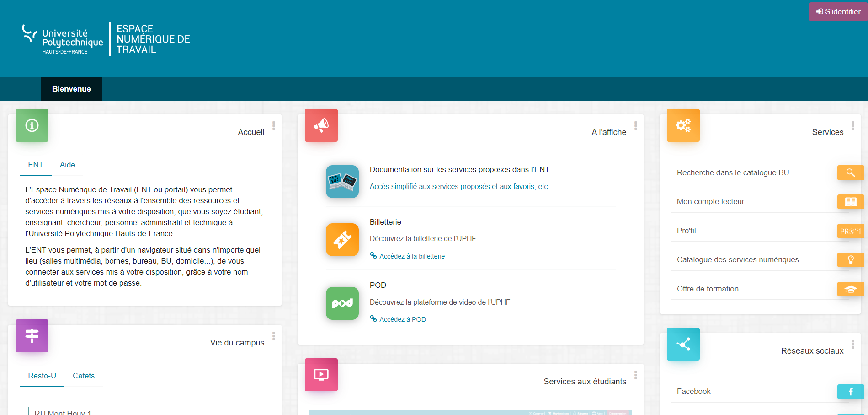Screen dimensions: 868x415
Task: Click the magnifier icon next to Recherche catalogue BU
Action: tap(851, 172)
